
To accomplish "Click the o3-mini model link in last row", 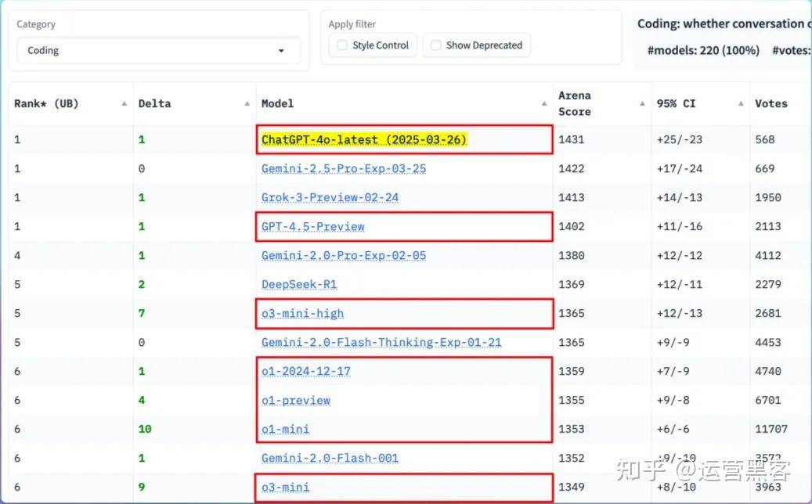I will pyautogui.click(x=285, y=488).
